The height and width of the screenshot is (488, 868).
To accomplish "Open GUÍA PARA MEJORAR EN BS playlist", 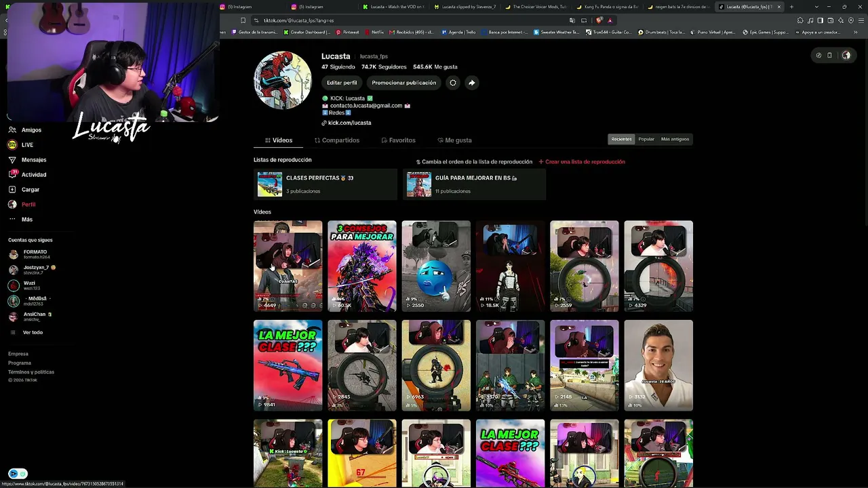I will coord(474,184).
